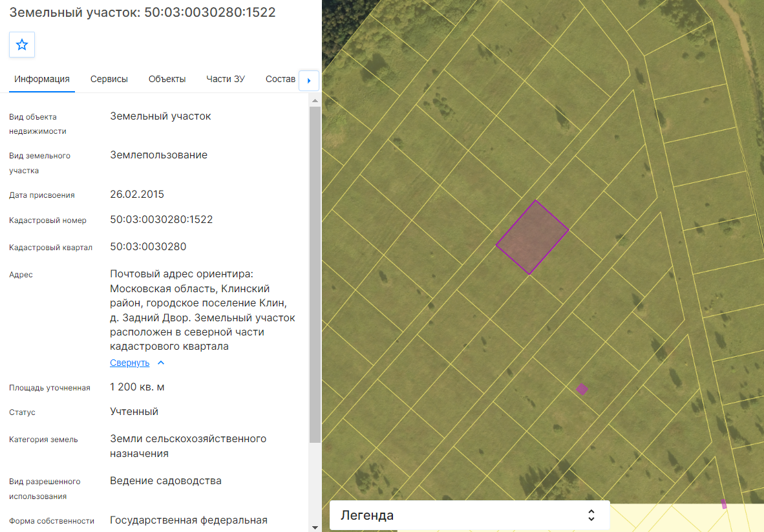
Task: Open the Состав tab
Action: [x=281, y=79]
